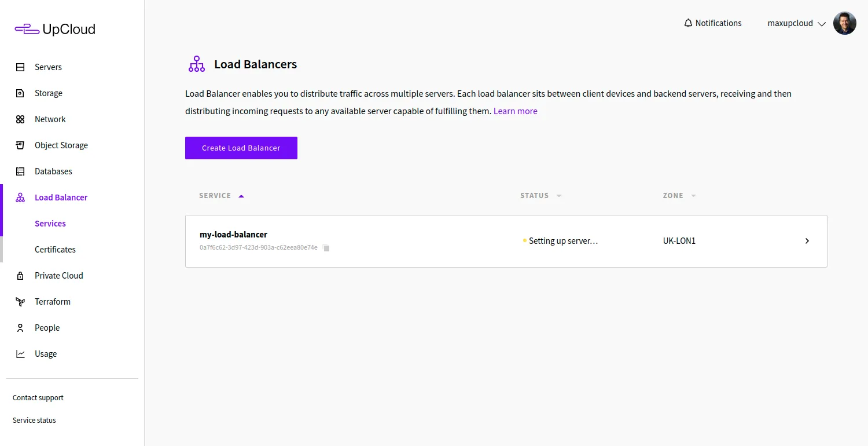Click the UpCloud logo
The width and height of the screenshot is (868, 446).
click(x=55, y=29)
